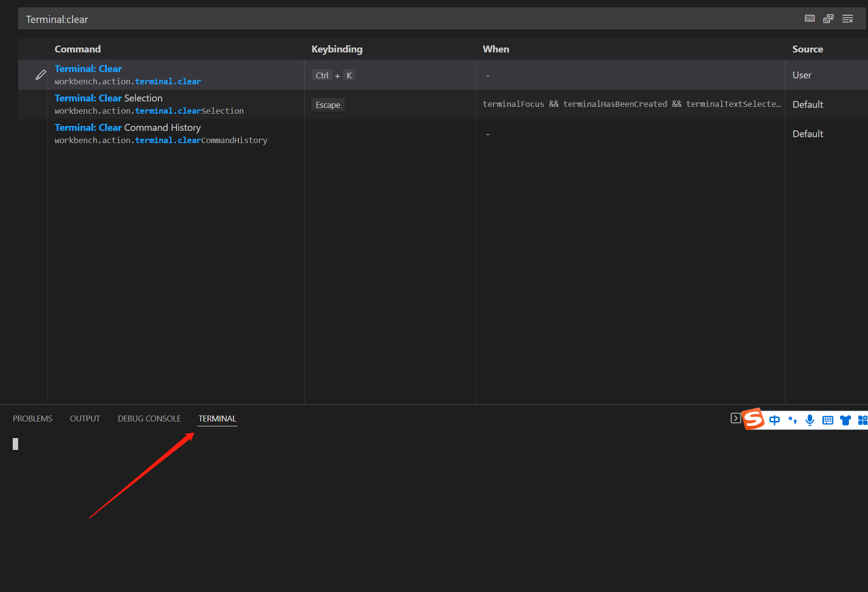
Task: Click the Escape keybinding chip
Action: tap(328, 104)
